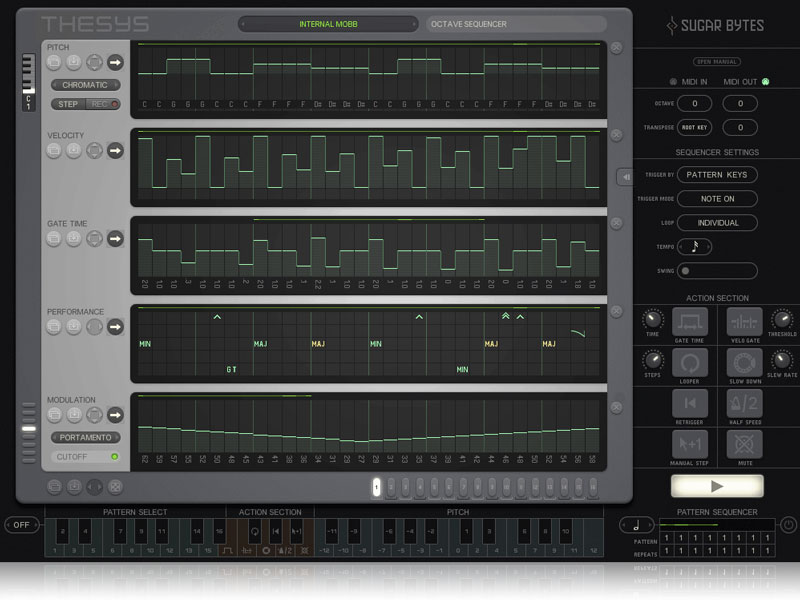Click the Pitch lane right-arrow icon

pyautogui.click(x=115, y=62)
